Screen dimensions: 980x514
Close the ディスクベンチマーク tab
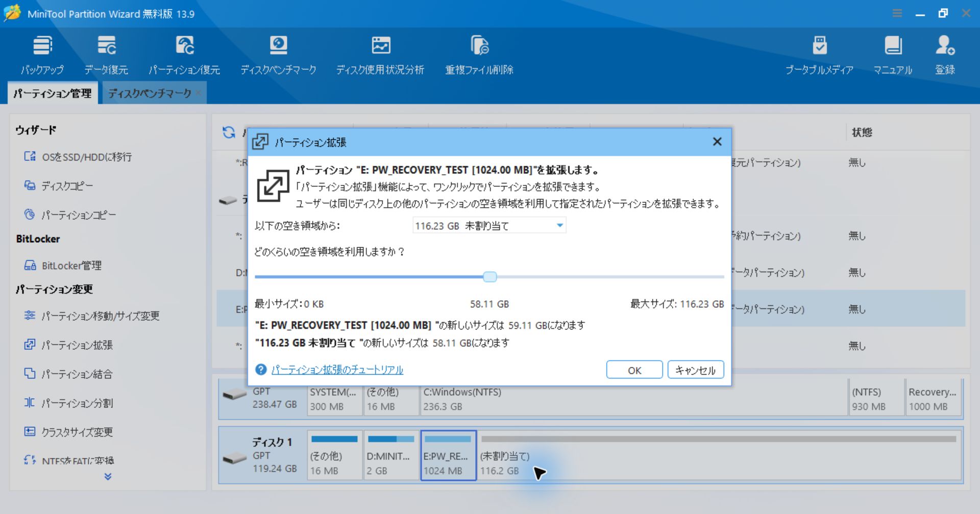point(198,93)
